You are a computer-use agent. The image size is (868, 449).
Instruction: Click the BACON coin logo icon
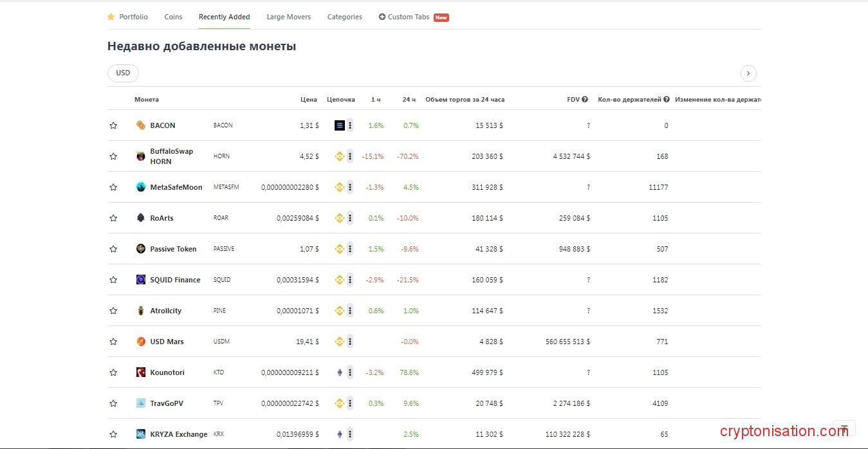[x=141, y=125]
